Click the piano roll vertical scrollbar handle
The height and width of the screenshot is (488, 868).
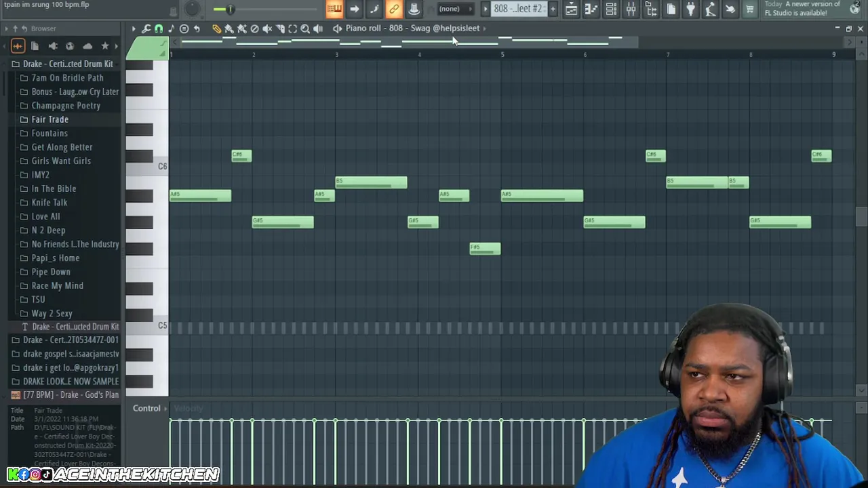point(861,218)
